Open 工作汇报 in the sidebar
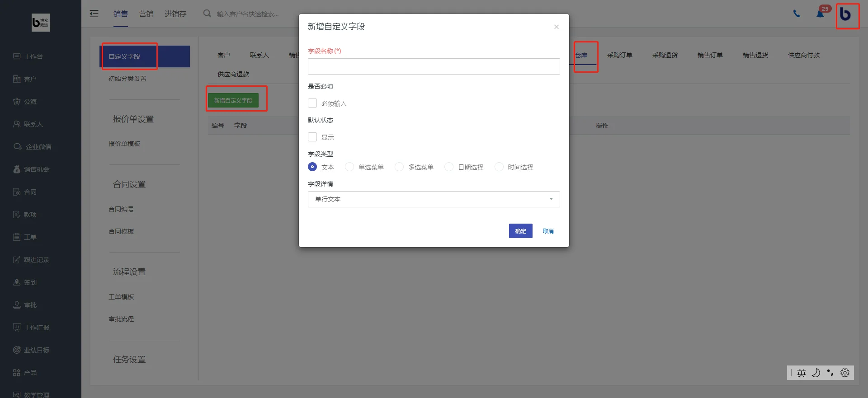This screenshot has height=398, width=868. click(x=31, y=328)
